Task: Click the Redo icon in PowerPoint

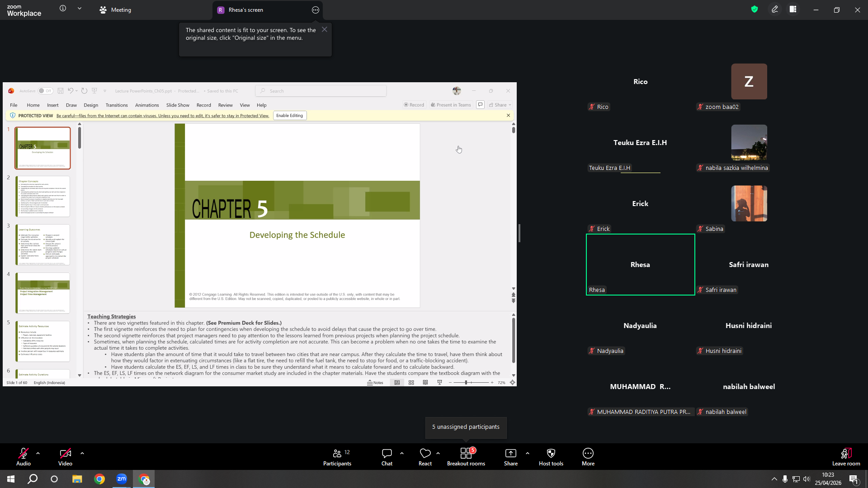Action: click(x=84, y=91)
